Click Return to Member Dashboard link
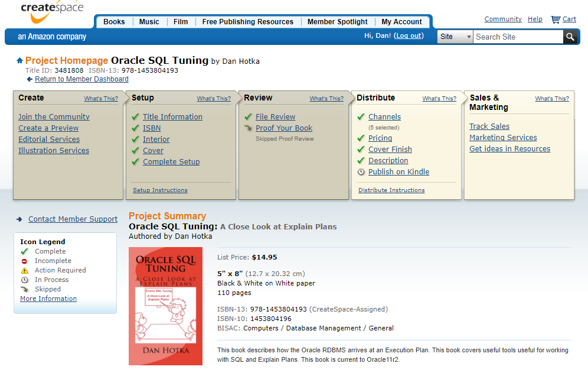The height and width of the screenshot is (373, 588). tap(81, 79)
